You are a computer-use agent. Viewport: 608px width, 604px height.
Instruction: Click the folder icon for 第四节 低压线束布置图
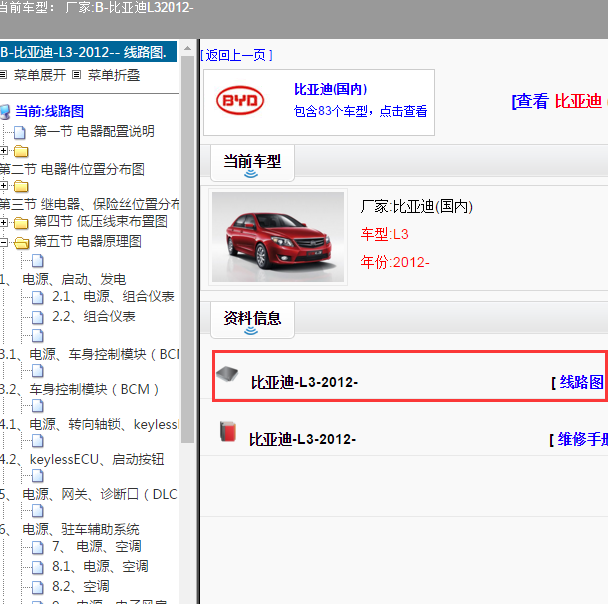pyautogui.click(x=21, y=223)
